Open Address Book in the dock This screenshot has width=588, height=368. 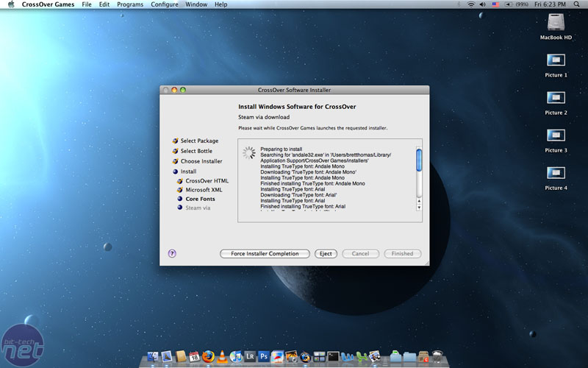tap(181, 356)
